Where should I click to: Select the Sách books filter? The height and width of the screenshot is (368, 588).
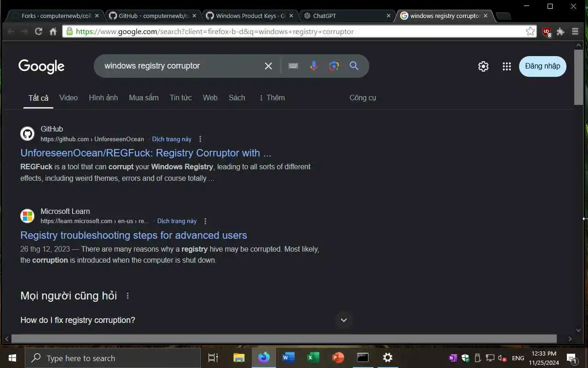click(237, 98)
